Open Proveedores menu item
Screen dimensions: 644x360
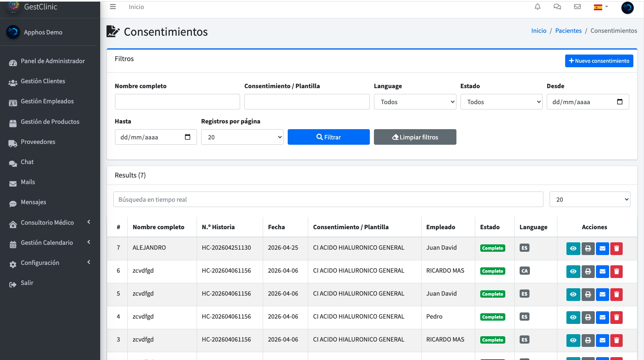click(x=50, y=142)
